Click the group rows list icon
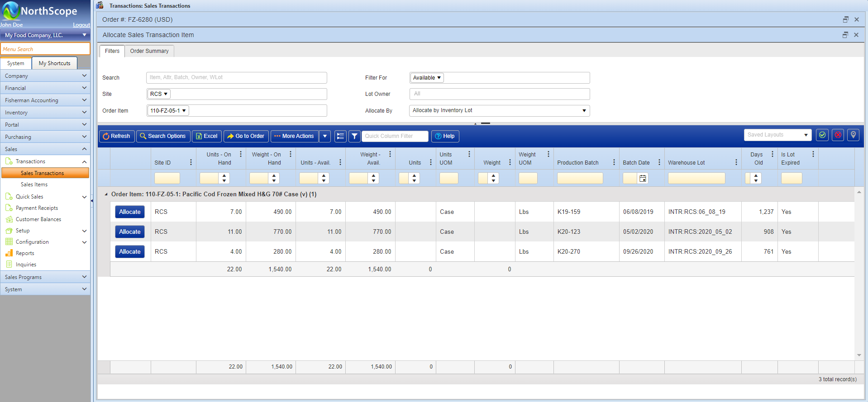868x402 pixels. 341,136
